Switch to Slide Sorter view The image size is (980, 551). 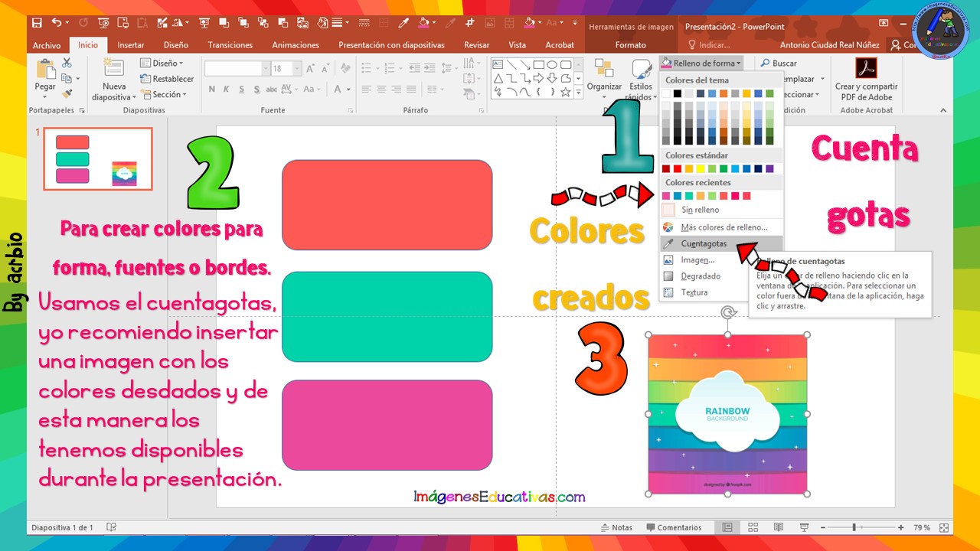(753, 527)
